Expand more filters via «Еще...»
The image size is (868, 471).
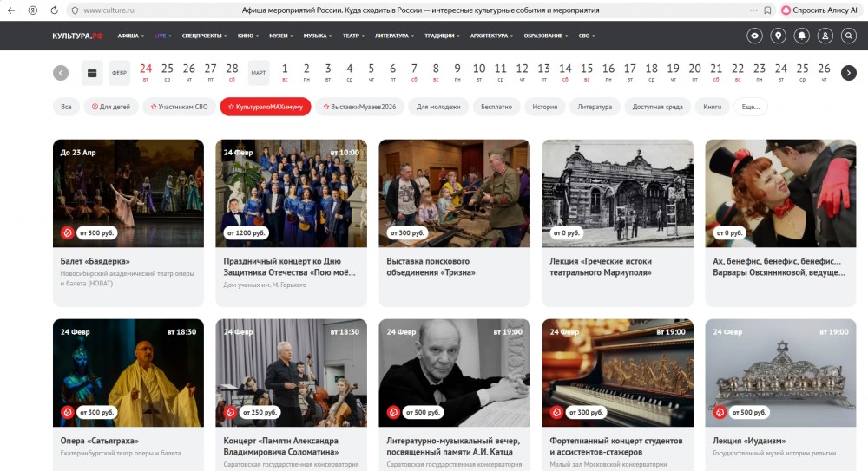[750, 107]
